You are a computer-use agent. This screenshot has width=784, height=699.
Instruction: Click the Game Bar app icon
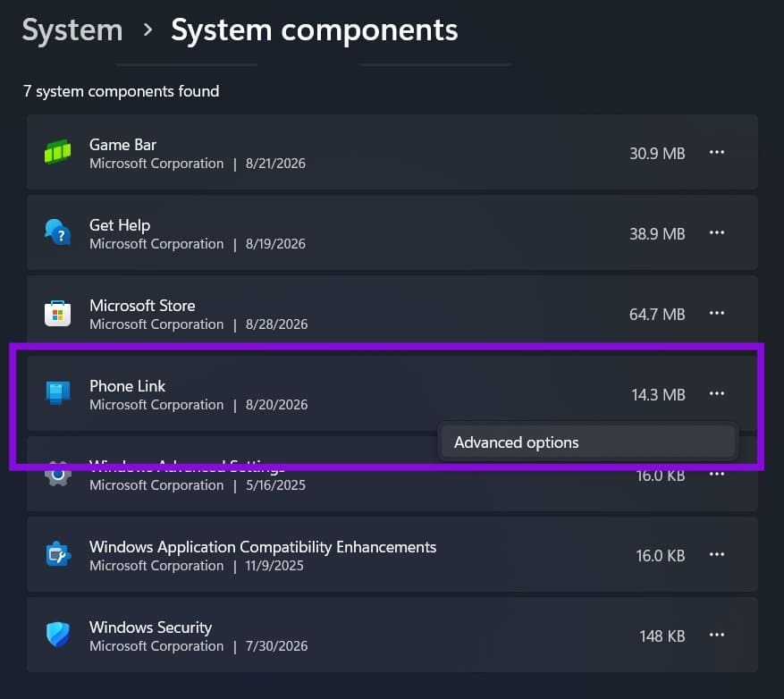pos(57,152)
